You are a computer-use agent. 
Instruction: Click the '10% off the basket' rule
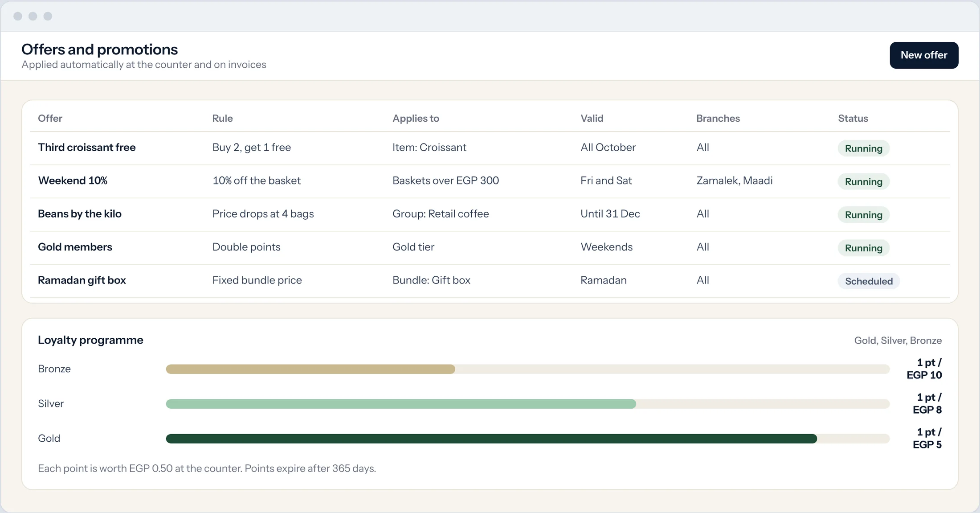[256, 181]
